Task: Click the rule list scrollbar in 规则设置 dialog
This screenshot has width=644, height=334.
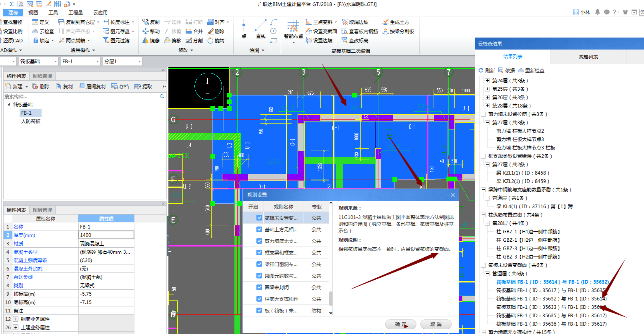Action: [x=331, y=298]
